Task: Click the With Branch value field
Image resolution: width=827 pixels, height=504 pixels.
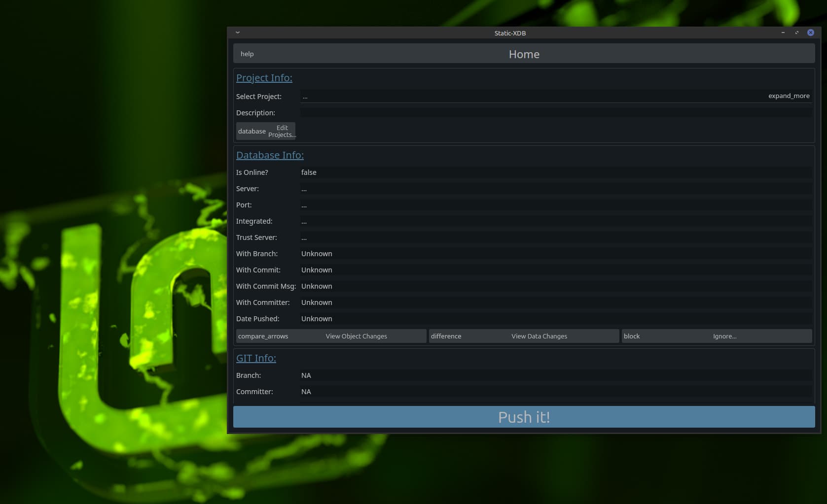Action: pos(556,254)
